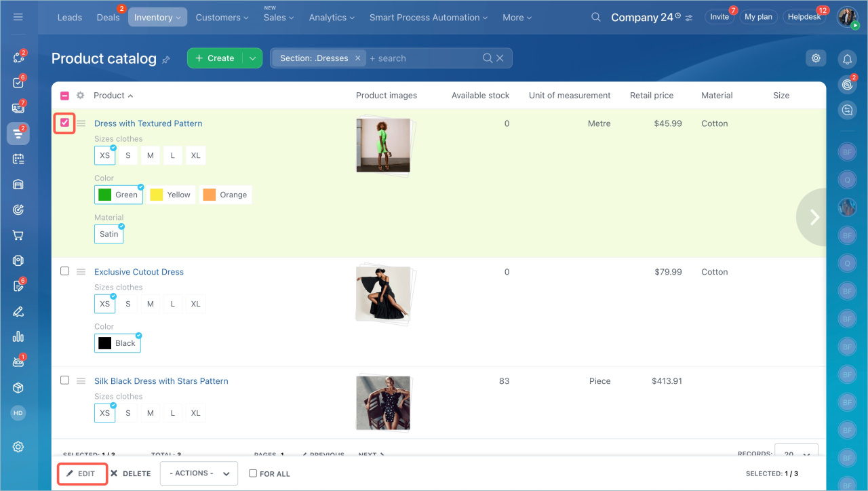
Task: Check Silk Black Dress with Stars Pattern checkbox
Action: coord(64,380)
